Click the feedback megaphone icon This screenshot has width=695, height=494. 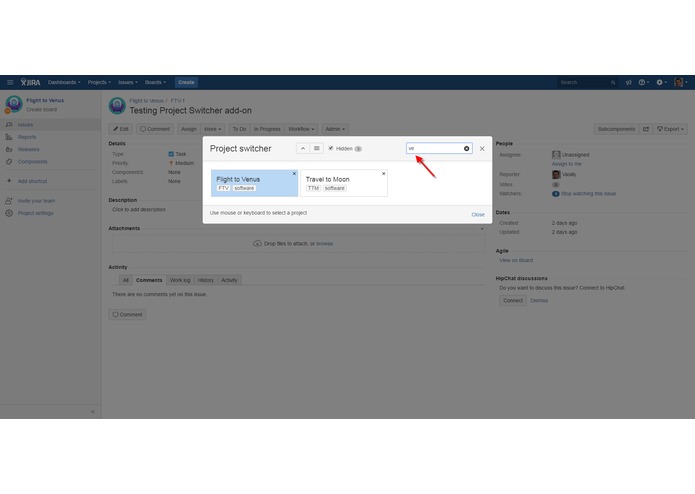pos(629,82)
